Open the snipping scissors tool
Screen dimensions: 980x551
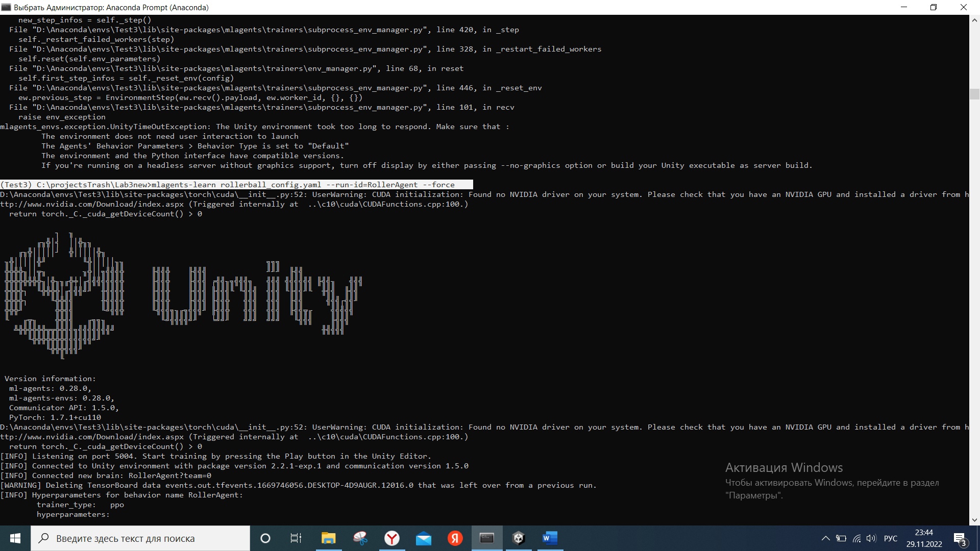click(360, 538)
